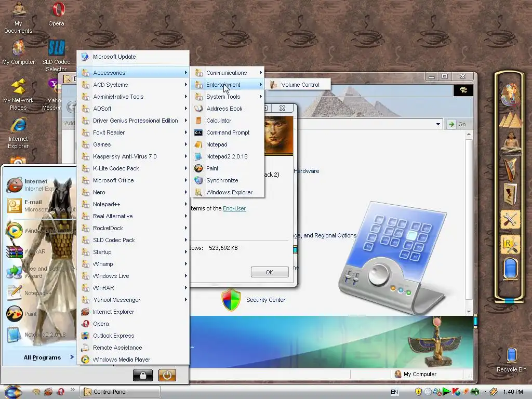Open Outlook Express from All Programs
532x399 pixels.
click(134, 336)
